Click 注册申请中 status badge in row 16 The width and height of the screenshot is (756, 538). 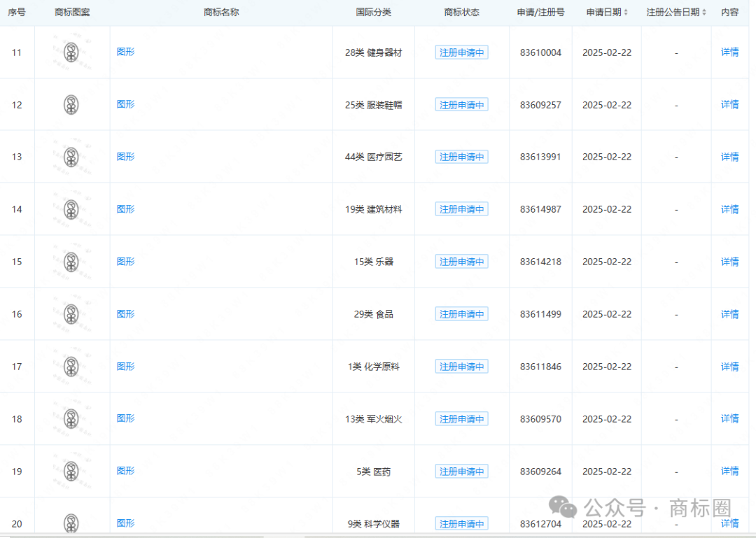[x=461, y=314]
